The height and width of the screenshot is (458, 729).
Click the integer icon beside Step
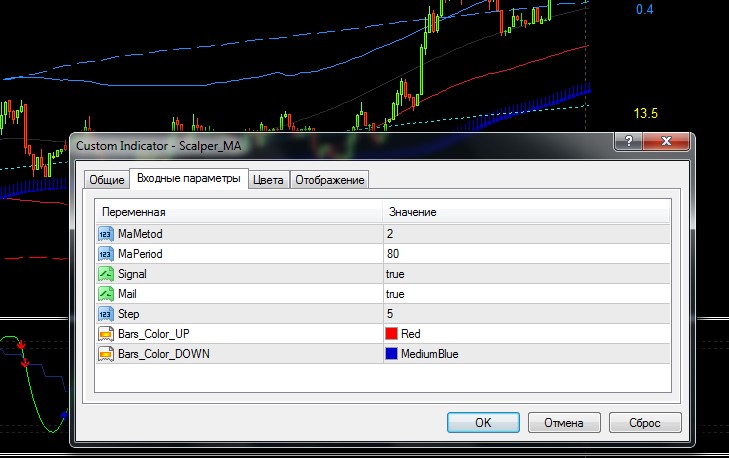point(106,314)
